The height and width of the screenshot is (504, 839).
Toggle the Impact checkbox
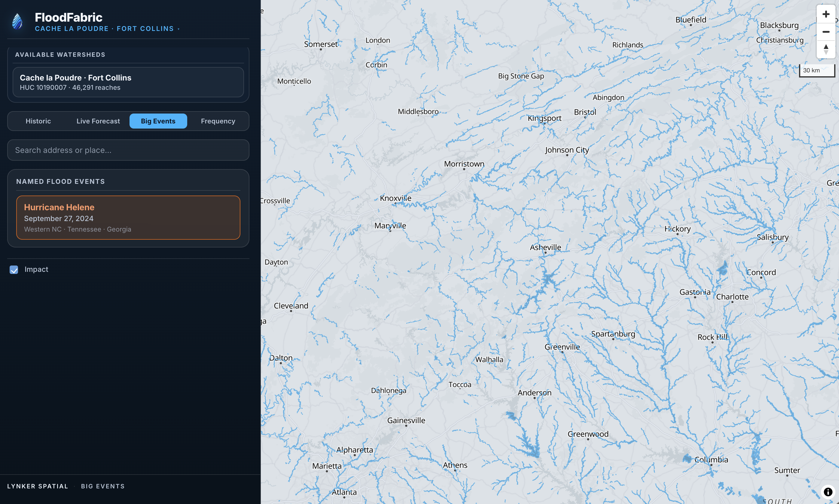tap(14, 270)
